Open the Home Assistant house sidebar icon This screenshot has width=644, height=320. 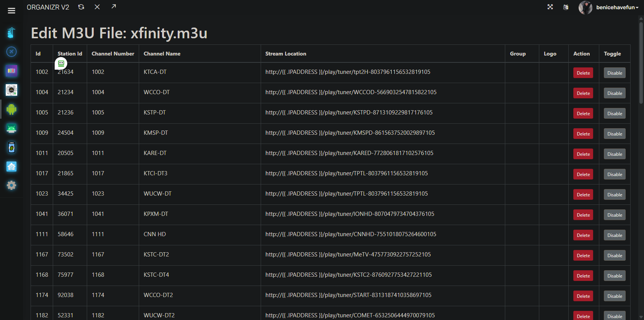tap(11, 167)
